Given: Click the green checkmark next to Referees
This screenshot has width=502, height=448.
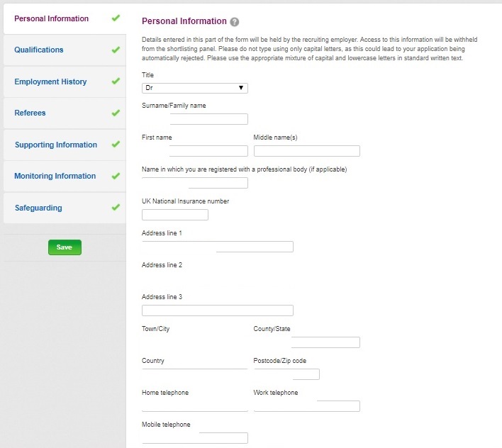Looking at the screenshot, I should [116, 113].
